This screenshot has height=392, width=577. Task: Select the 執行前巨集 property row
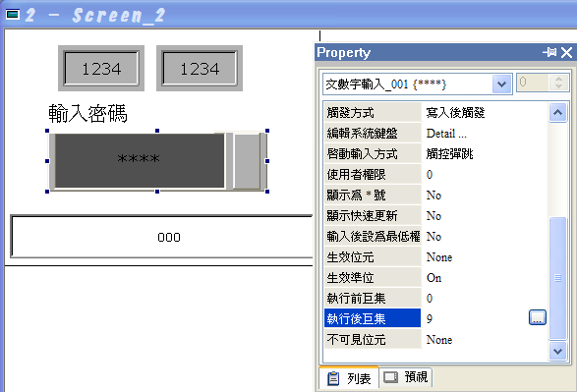[x=435, y=299]
